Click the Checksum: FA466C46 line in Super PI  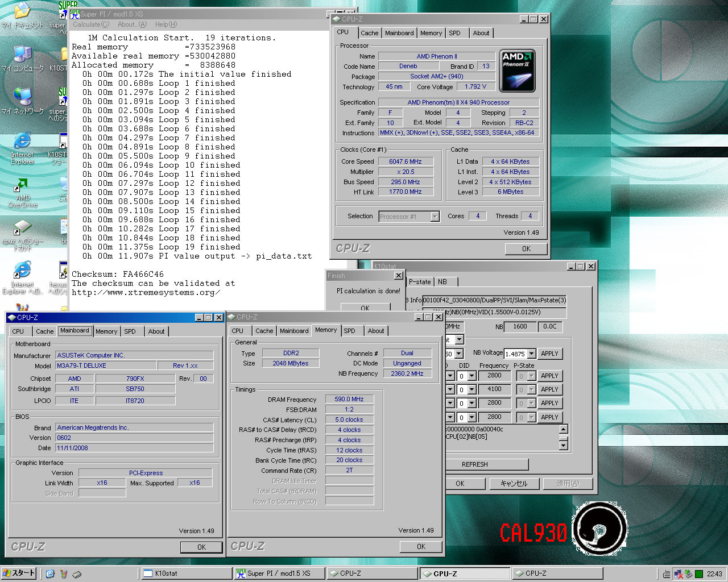tap(118, 274)
